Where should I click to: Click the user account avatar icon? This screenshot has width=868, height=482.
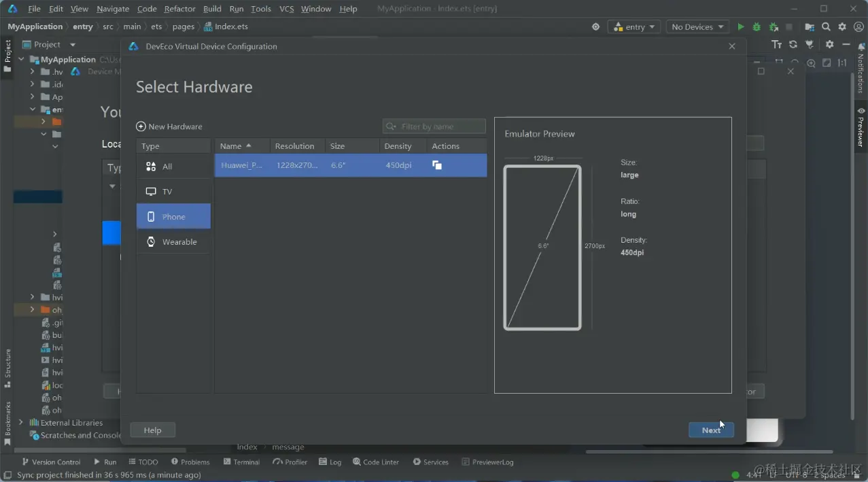pos(858,27)
